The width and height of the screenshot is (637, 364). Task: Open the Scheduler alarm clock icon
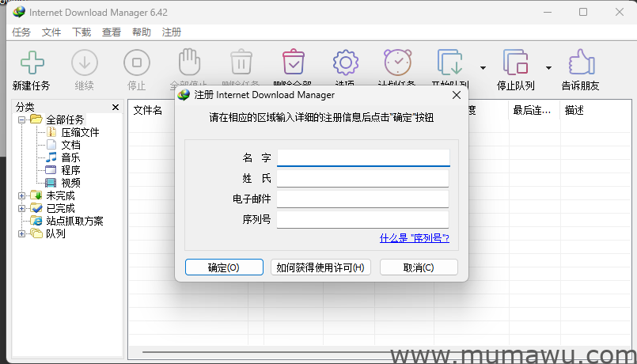pos(398,63)
